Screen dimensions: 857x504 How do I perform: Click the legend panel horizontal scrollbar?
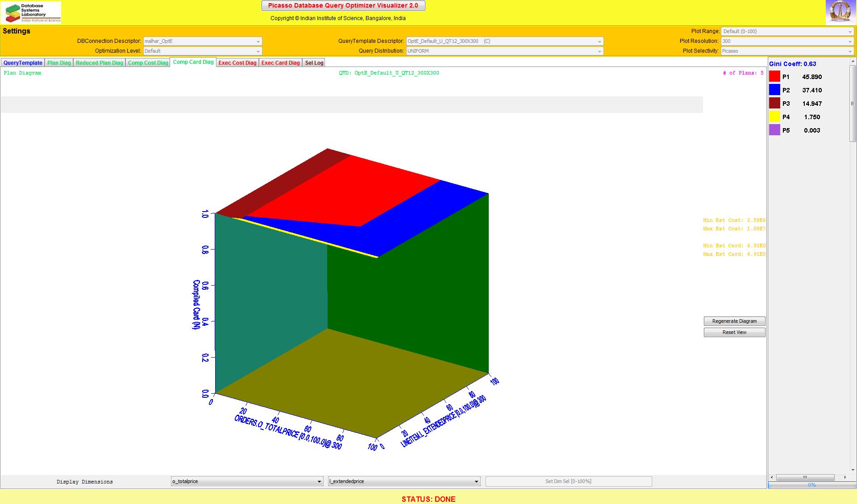tap(805, 477)
